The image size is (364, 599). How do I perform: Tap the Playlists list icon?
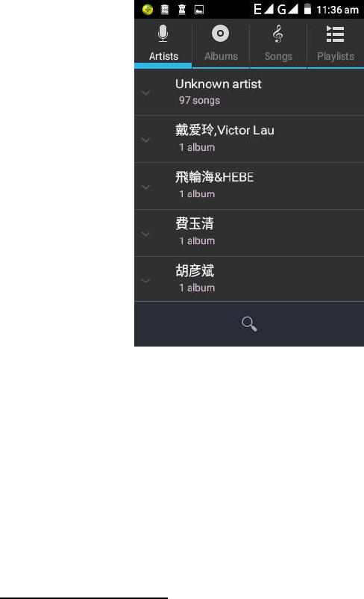coord(336,34)
